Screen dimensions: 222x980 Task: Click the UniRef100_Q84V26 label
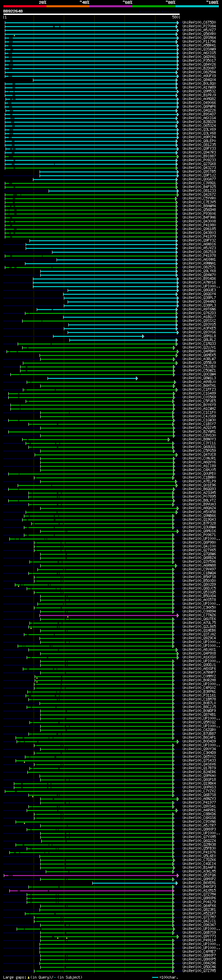pyautogui.click(x=199, y=64)
